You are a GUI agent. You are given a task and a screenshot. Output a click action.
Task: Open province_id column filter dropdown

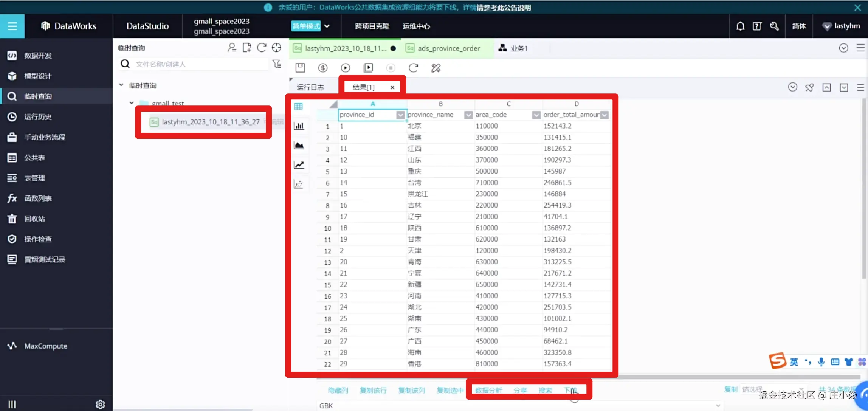[x=400, y=115]
